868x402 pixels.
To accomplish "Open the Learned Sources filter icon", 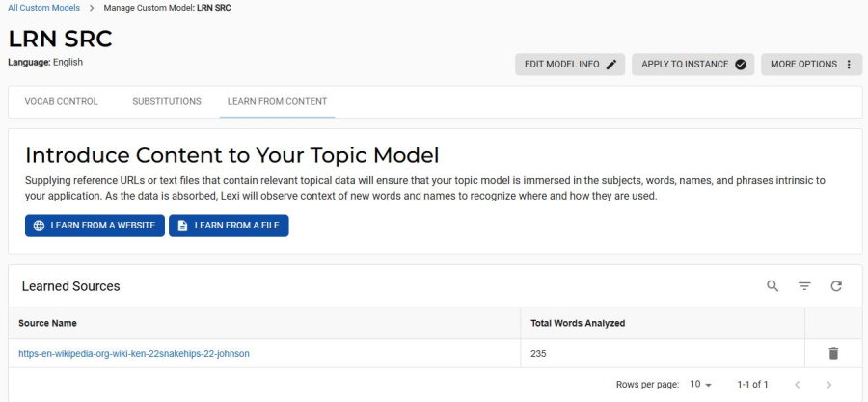I will [x=804, y=286].
